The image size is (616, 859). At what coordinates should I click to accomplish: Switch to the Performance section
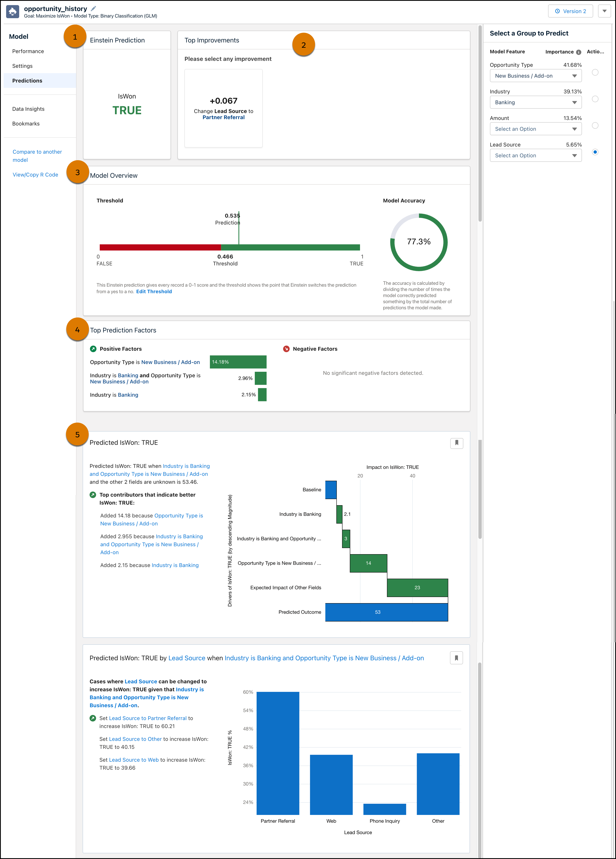pos(28,51)
